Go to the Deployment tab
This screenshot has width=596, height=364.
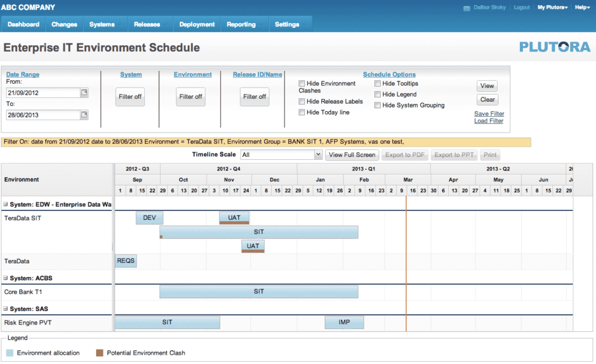197,24
